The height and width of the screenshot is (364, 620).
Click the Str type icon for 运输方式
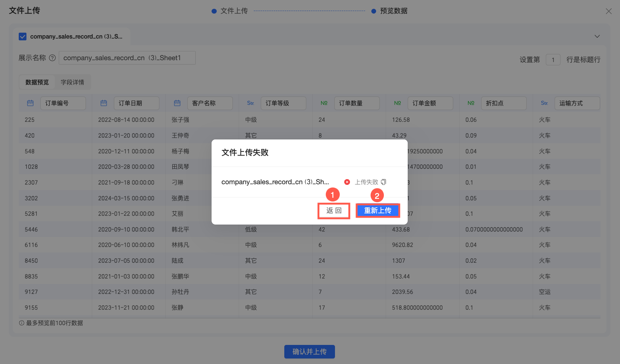(545, 103)
